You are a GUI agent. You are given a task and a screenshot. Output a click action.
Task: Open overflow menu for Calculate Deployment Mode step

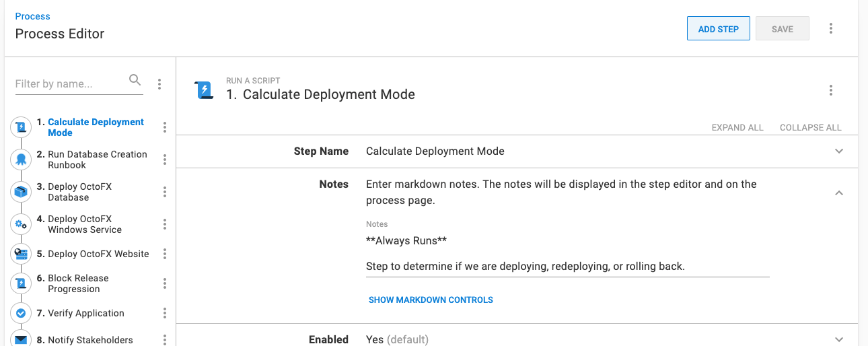pos(165,127)
